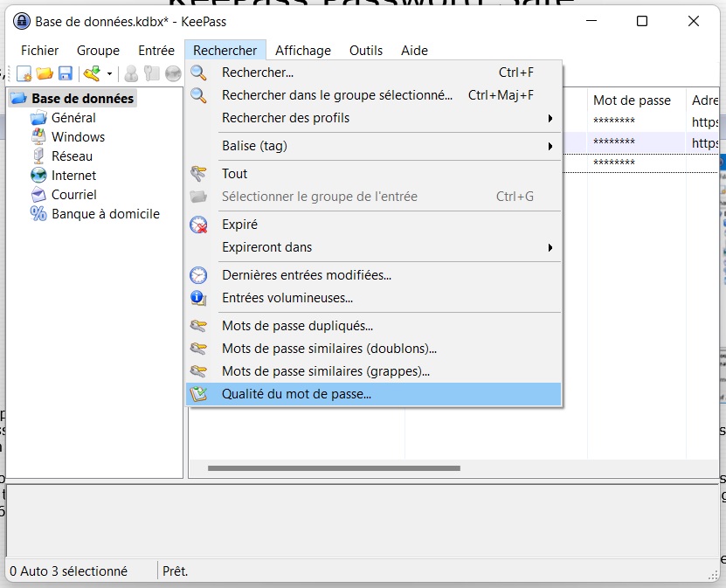Open the Outils menu
Image resolution: width=726 pixels, height=588 pixels.
click(366, 51)
